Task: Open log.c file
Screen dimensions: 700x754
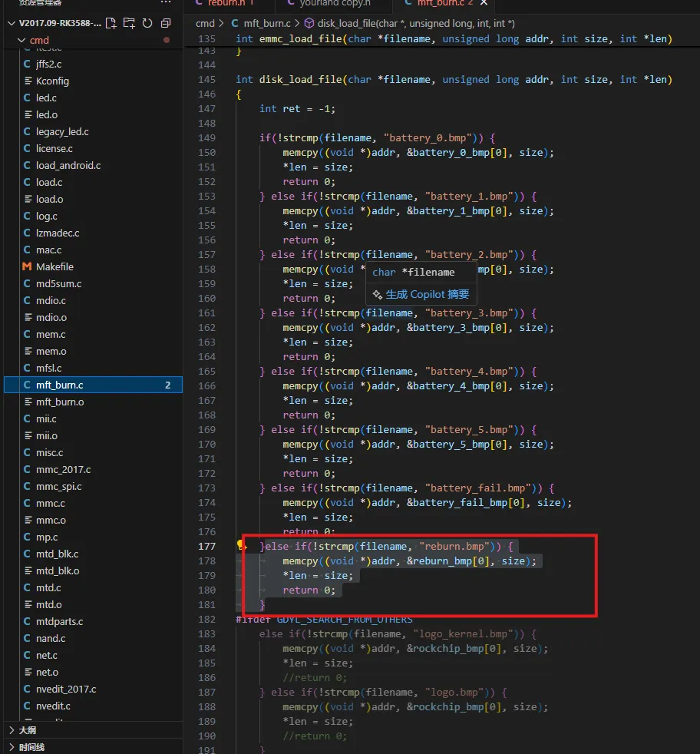Action: 94,216
